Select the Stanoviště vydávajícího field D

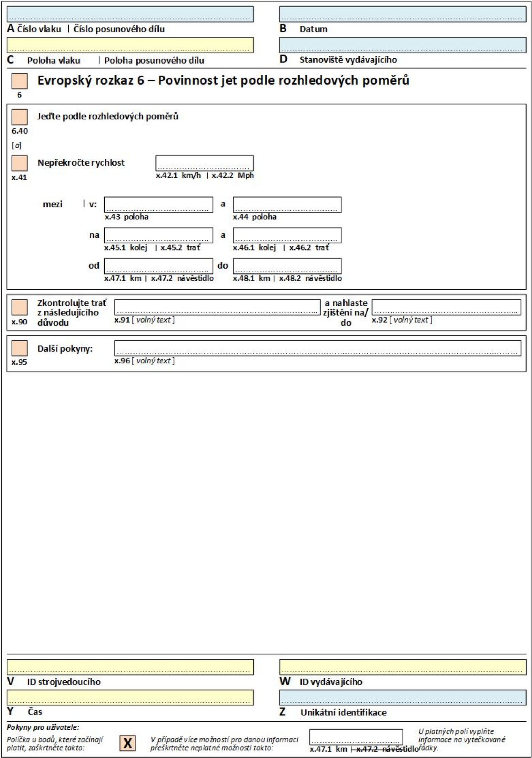tap(402, 45)
